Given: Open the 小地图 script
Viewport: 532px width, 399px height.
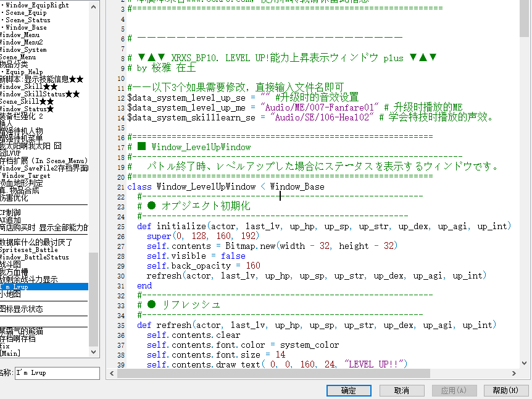Looking at the screenshot, I should (10, 294).
